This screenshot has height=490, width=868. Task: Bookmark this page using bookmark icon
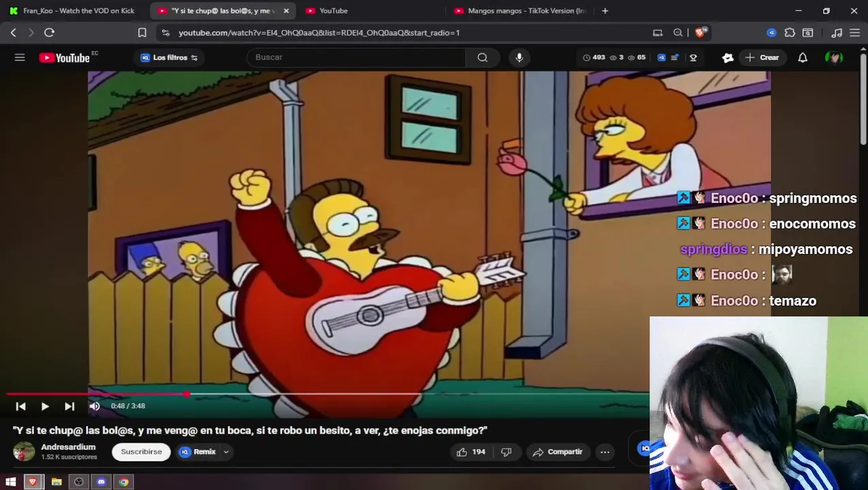click(x=142, y=33)
